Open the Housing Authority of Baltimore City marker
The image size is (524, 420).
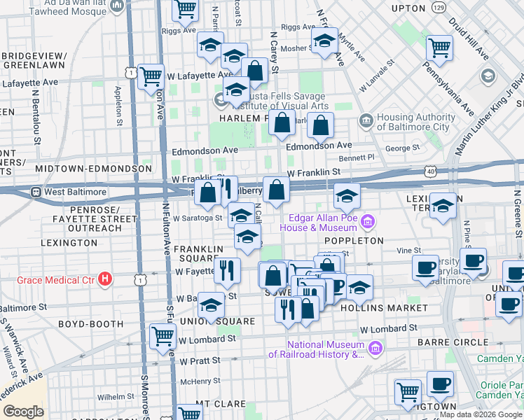coord(366,121)
